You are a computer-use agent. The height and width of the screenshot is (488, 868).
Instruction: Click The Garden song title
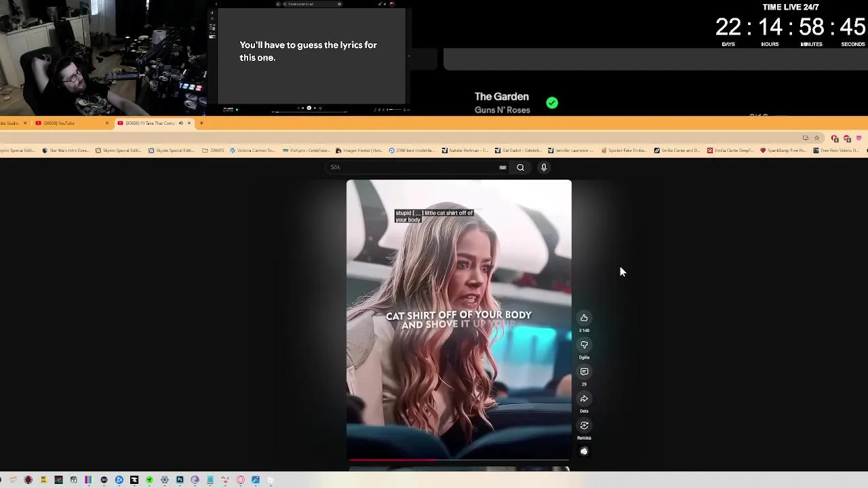click(x=501, y=97)
